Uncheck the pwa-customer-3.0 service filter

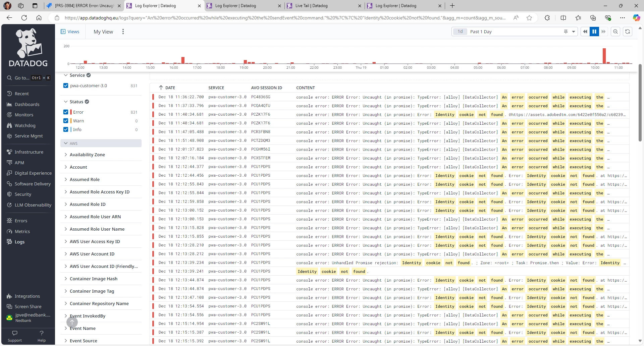point(66,85)
